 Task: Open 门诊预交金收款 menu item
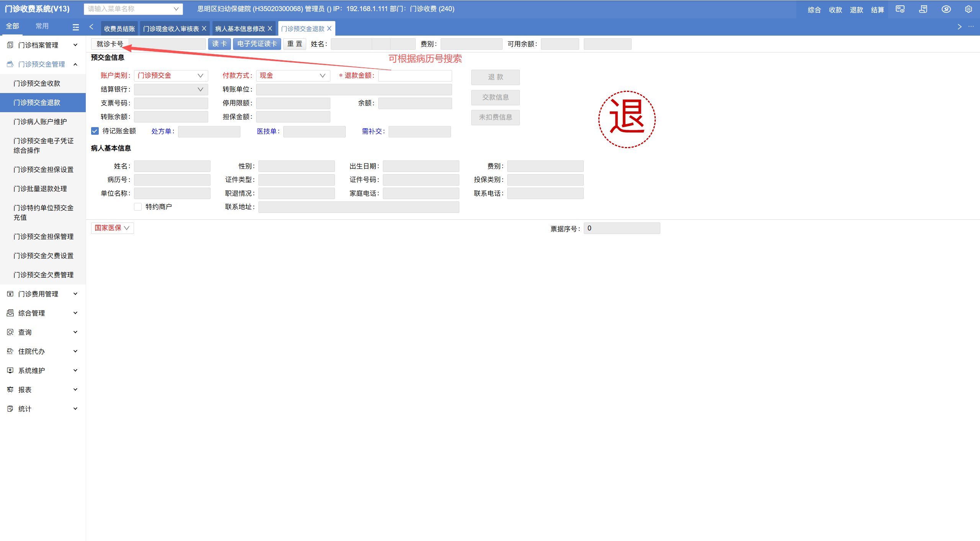(37, 83)
